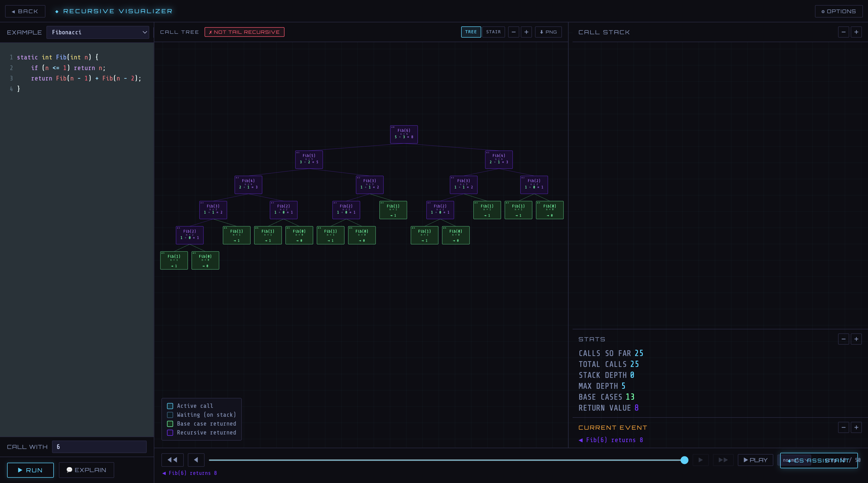Download the call tree as PNG
Viewport: 868px width, 483px height.
click(x=548, y=32)
